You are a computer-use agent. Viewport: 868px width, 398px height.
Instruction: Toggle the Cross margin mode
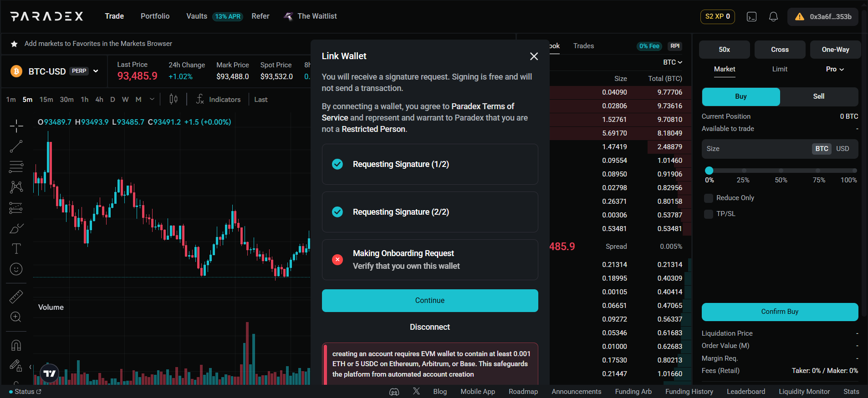(780, 50)
